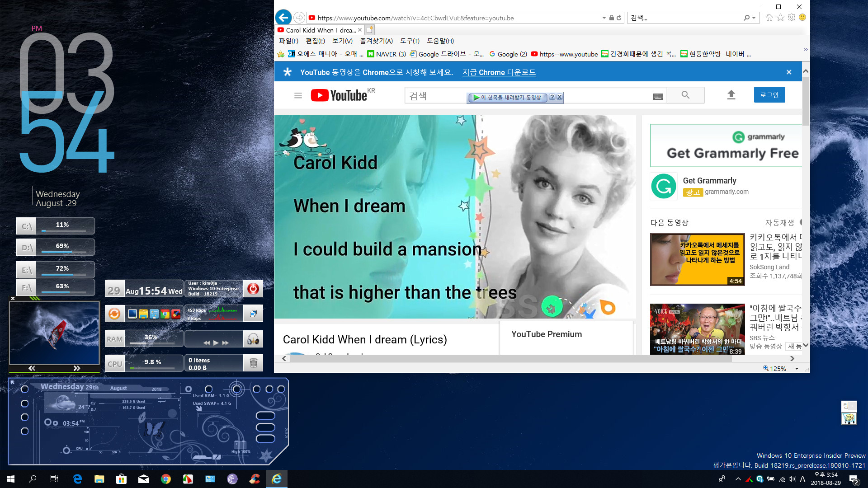Open the Mail app on the taskbar
868x488 pixels.
click(144, 479)
